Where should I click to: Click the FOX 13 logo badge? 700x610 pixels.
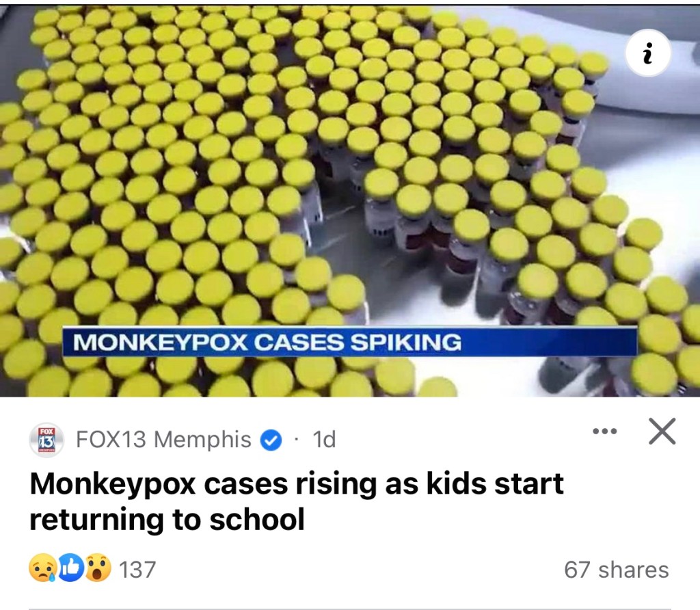pos(46,440)
